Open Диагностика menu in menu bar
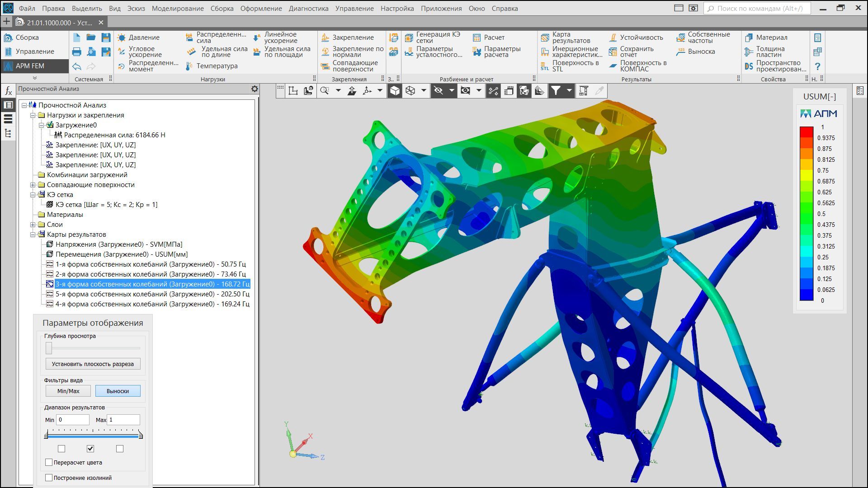The width and height of the screenshot is (868, 488). point(308,8)
